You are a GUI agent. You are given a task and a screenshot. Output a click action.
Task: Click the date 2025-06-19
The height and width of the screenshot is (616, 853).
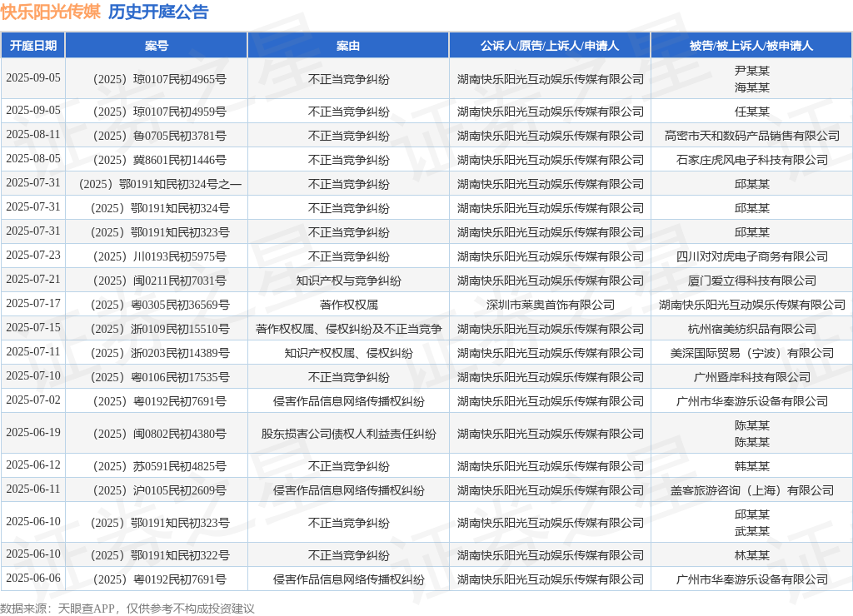[x=33, y=432]
